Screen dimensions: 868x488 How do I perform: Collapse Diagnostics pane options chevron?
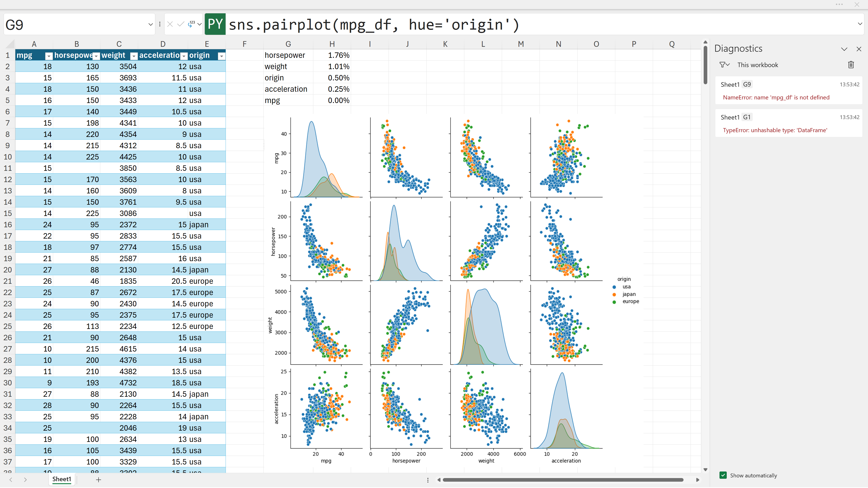[844, 49]
